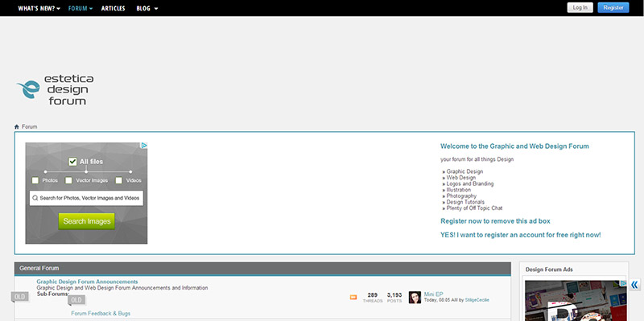Click the Forum breadcrumb link
The image size is (644, 321).
tap(30, 127)
